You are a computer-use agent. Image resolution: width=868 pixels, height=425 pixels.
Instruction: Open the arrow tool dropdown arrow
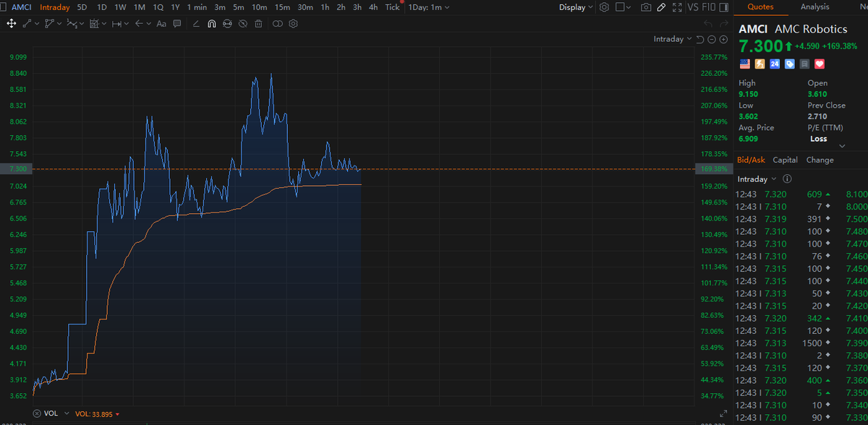pos(149,23)
